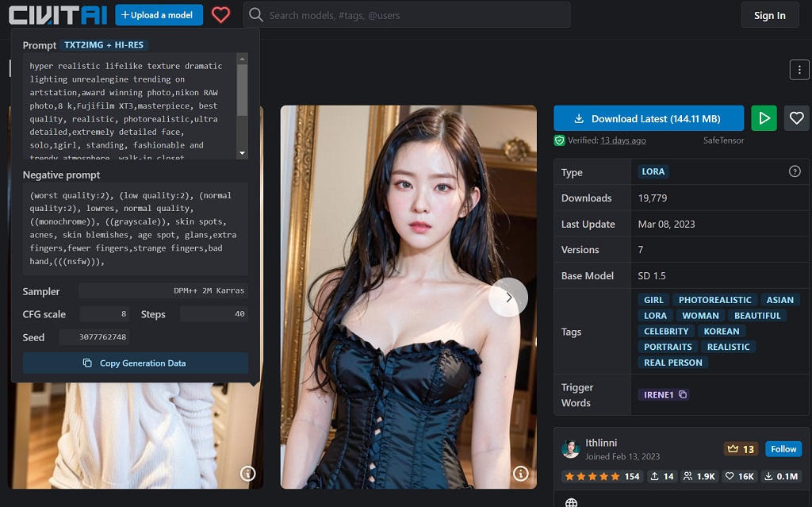The width and height of the screenshot is (812, 507).
Task: Click the heart icon beside Upload a model
Action: tap(220, 15)
